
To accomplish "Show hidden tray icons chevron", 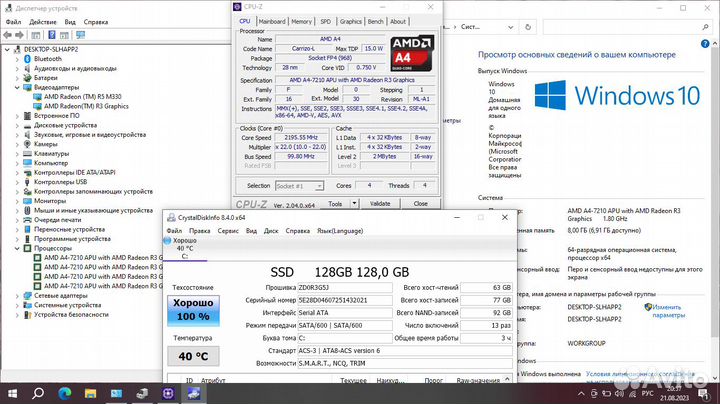I will point(581,394).
